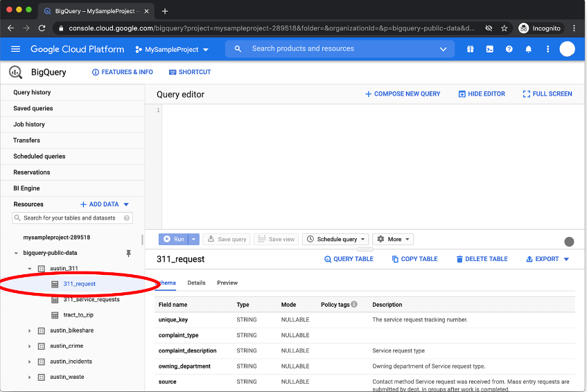Click the browser forward arrow

click(26, 28)
